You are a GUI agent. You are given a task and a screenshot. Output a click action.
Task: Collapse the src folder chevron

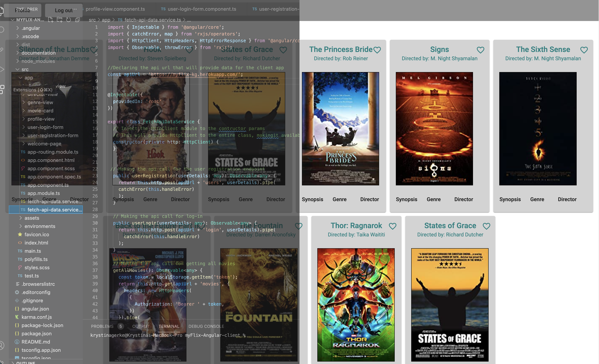click(x=17, y=69)
